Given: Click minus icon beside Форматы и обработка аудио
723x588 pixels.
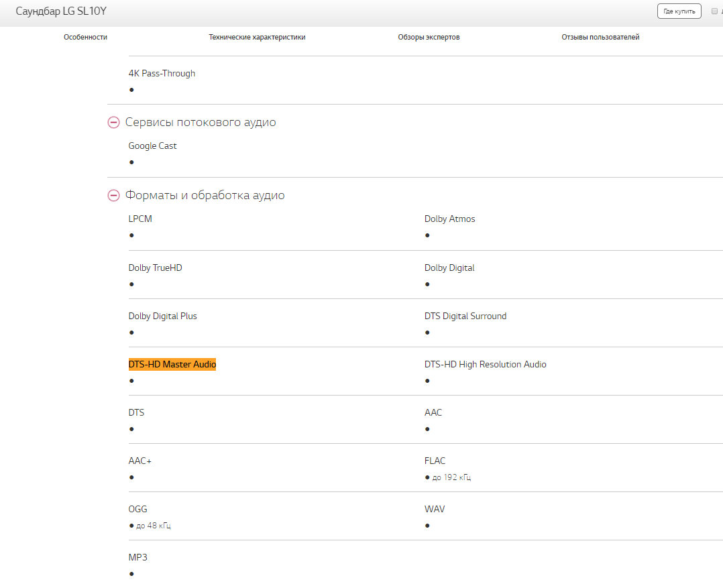Looking at the screenshot, I should pos(113,196).
